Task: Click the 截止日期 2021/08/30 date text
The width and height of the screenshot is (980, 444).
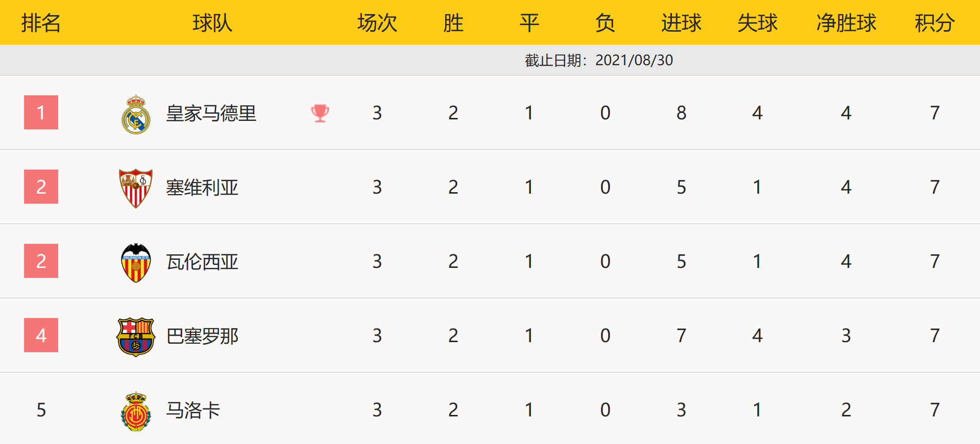Action: [x=599, y=60]
